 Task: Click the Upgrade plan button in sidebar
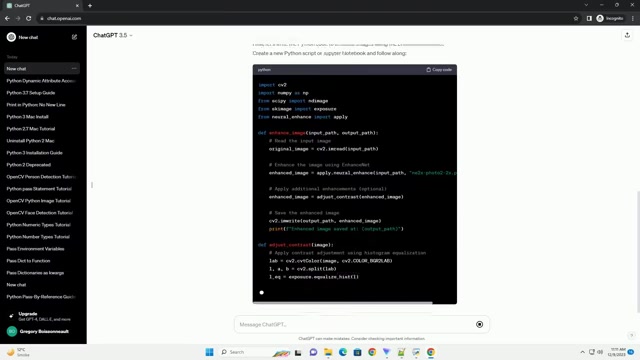(39, 316)
